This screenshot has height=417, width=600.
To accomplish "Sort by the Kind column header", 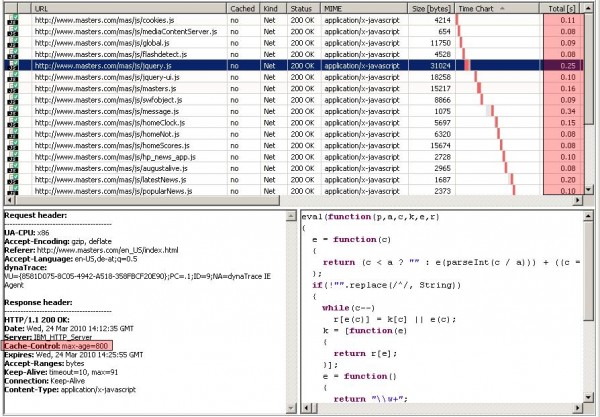I will pos(273,8).
